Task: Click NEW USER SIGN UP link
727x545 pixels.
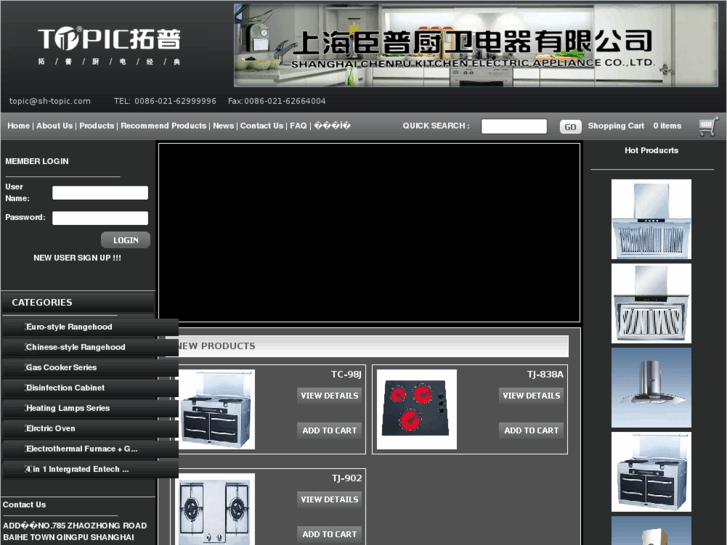Action: click(x=77, y=258)
